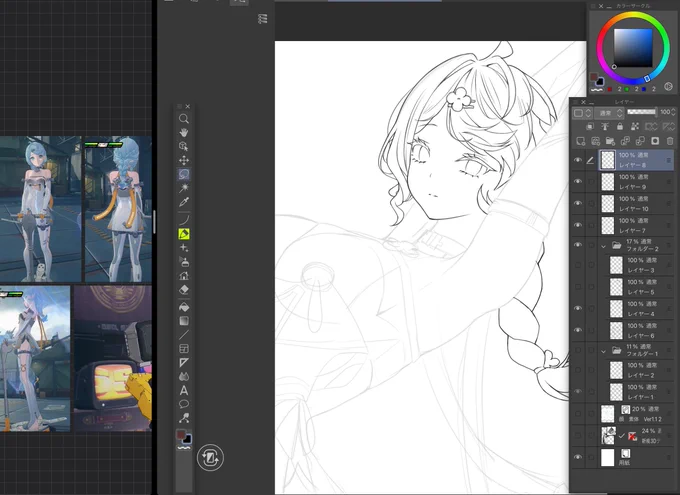
Task: Select the Text tool
Action: (184, 390)
